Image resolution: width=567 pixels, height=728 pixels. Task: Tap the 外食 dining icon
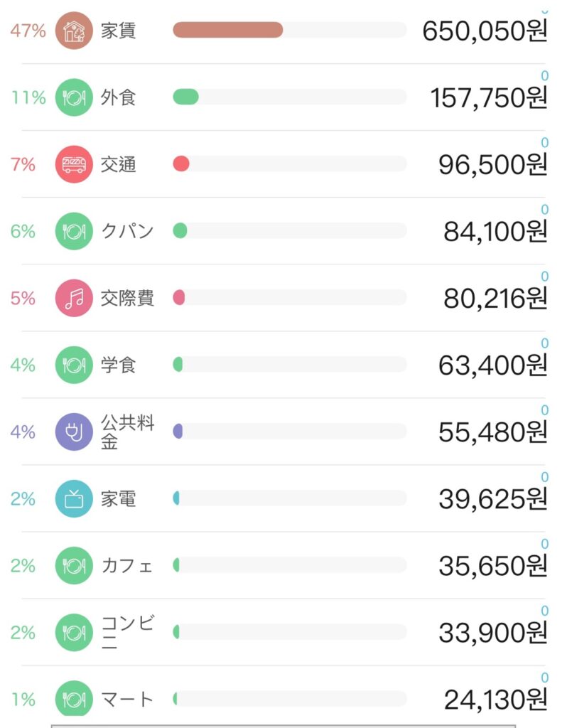tap(74, 97)
